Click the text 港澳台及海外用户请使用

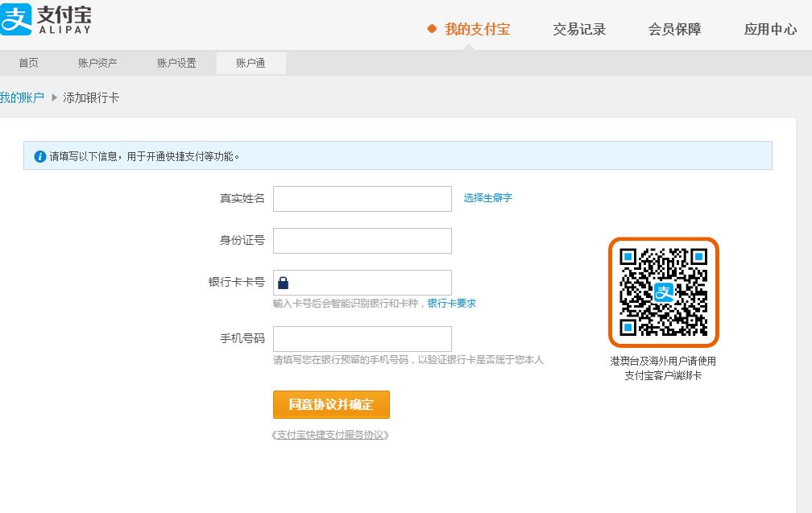point(663,361)
